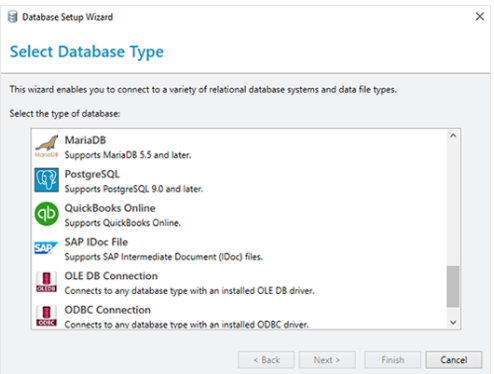Click the Next > button

point(327,360)
